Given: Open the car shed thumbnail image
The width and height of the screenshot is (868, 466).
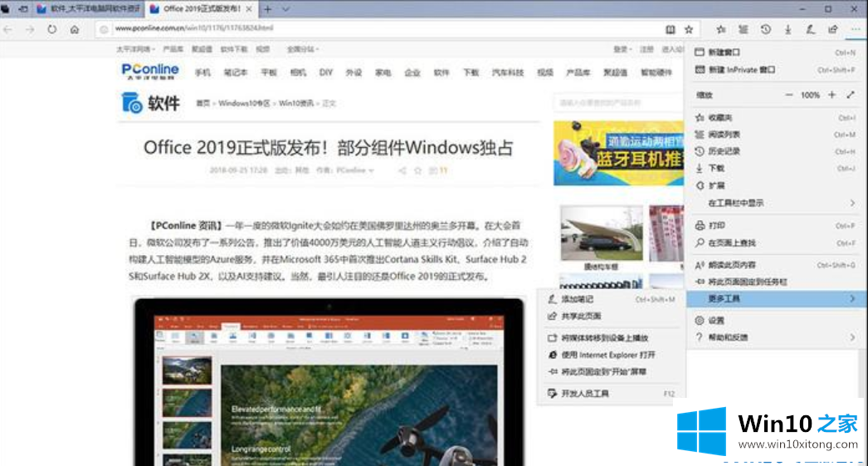Looking at the screenshot, I should point(602,233).
